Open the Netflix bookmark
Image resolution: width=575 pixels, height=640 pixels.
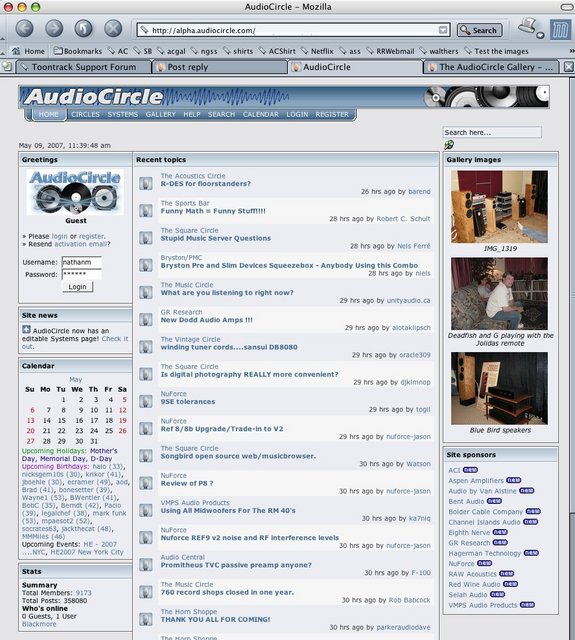pyautogui.click(x=317, y=51)
